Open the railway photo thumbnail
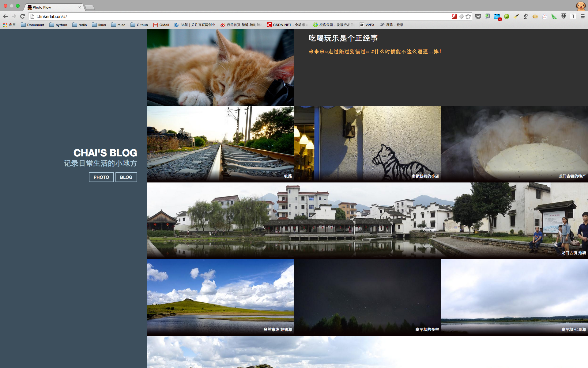The width and height of the screenshot is (588, 368). point(220,144)
